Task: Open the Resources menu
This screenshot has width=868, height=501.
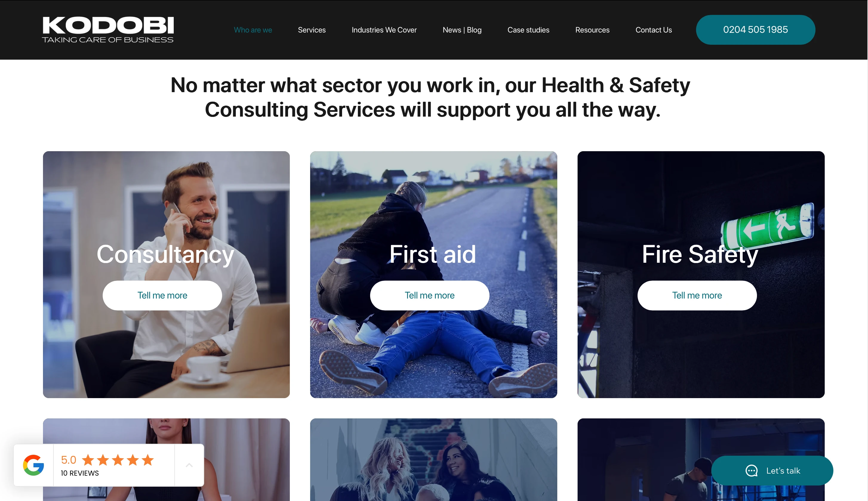Action: pos(592,30)
